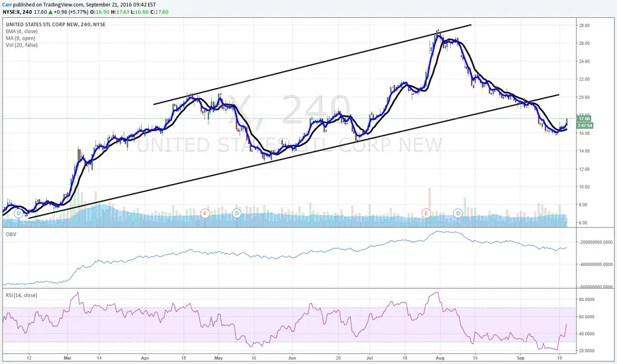Click the Jul label on time axis
Screen dimensions: 617x364
[369, 358]
